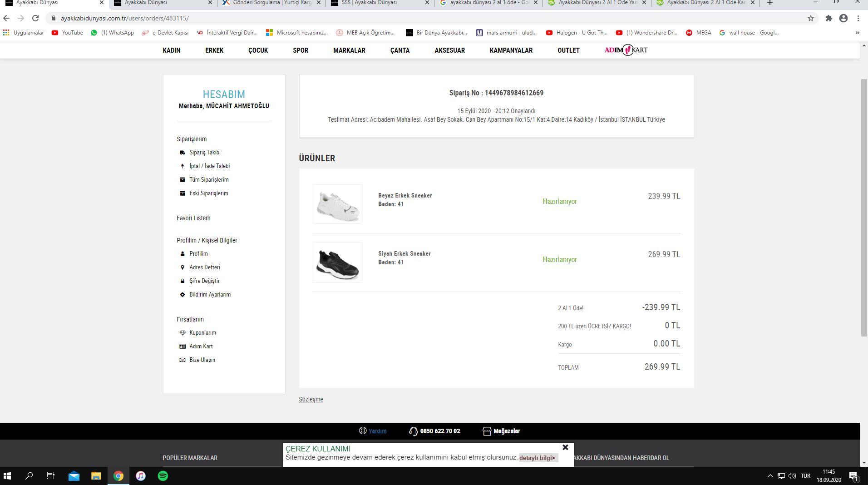Open the SPOR category menu
This screenshot has width=868, height=485.
(x=301, y=50)
